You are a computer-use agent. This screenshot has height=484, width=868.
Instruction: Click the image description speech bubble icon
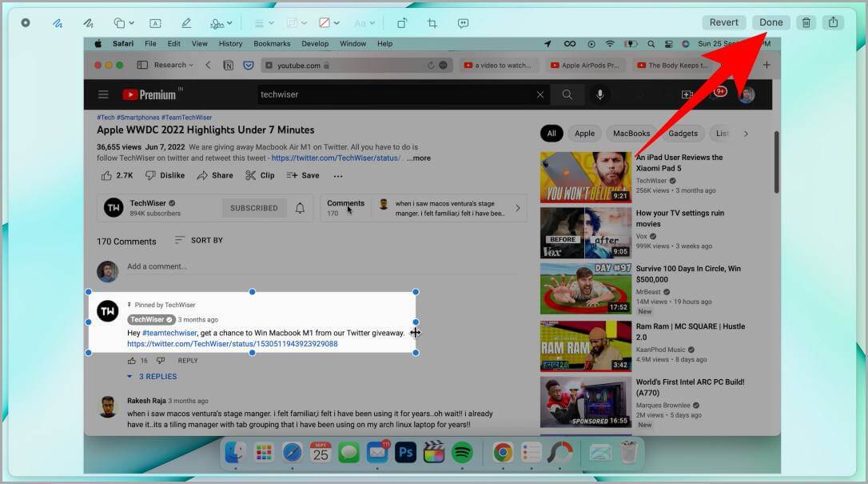point(464,23)
